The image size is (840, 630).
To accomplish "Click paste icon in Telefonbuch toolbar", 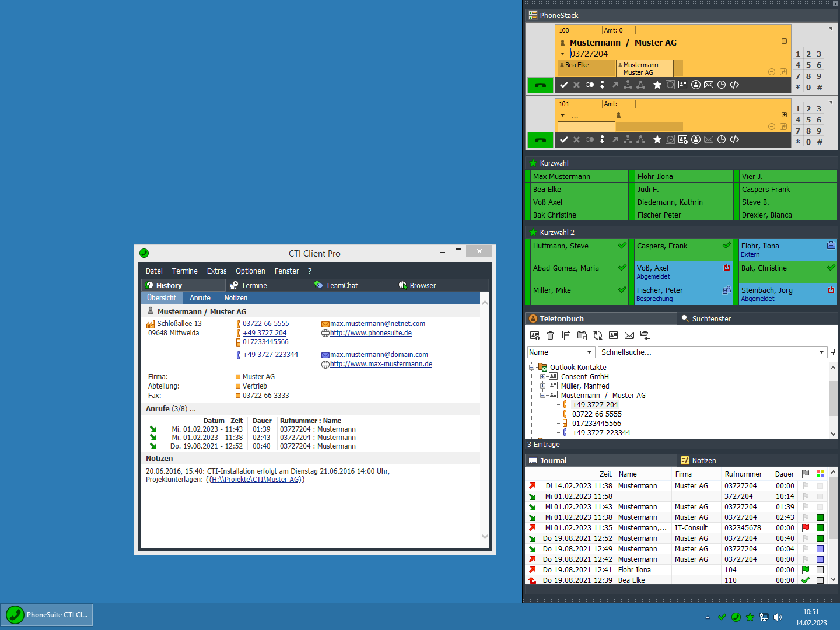I will (x=582, y=335).
